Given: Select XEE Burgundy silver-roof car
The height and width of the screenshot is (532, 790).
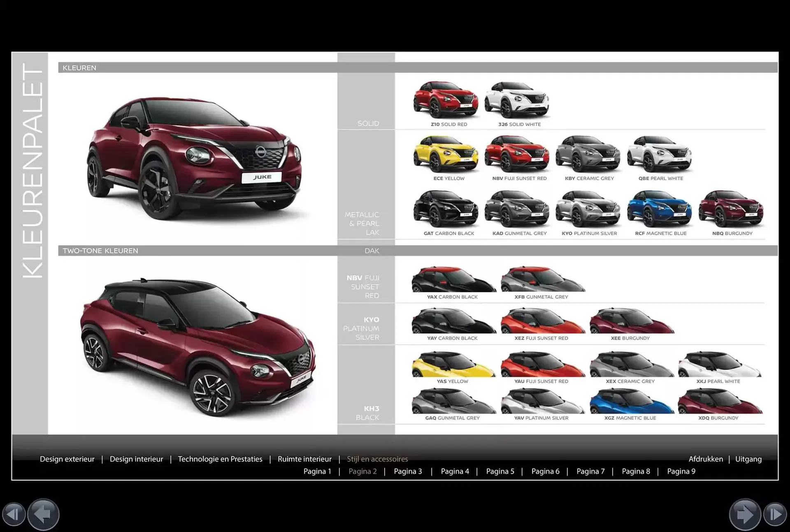Looking at the screenshot, I should pyautogui.click(x=631, y=322).
